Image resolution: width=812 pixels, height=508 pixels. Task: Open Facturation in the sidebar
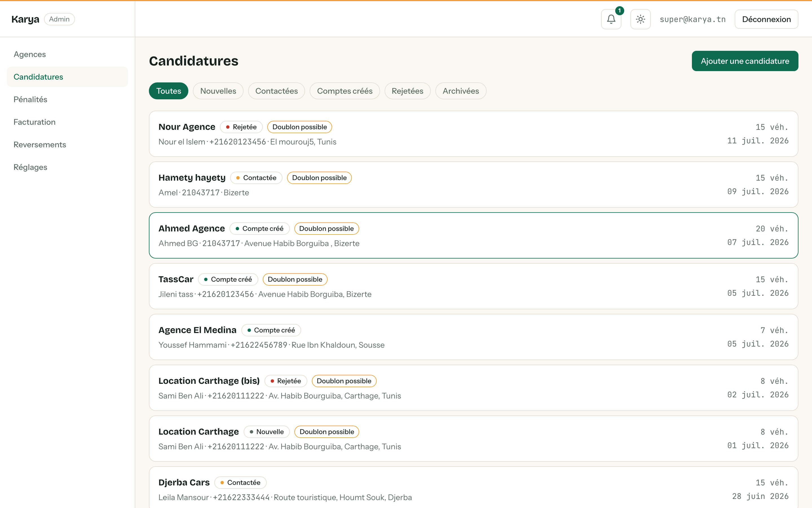(67, 122)
